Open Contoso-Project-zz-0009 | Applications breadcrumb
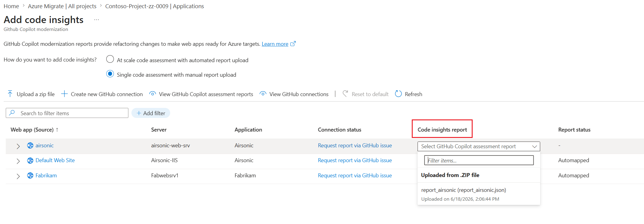Image resolution: width=644 pixels, height=224 pixels. 154,6
